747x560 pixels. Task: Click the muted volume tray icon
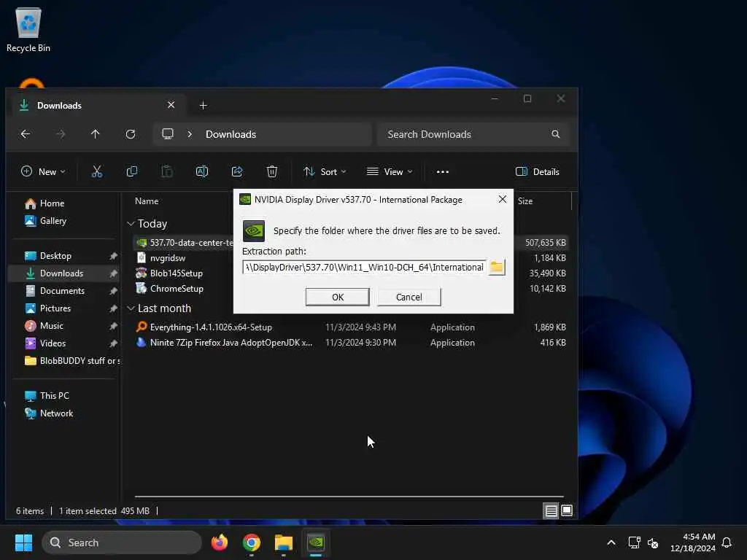653,542
